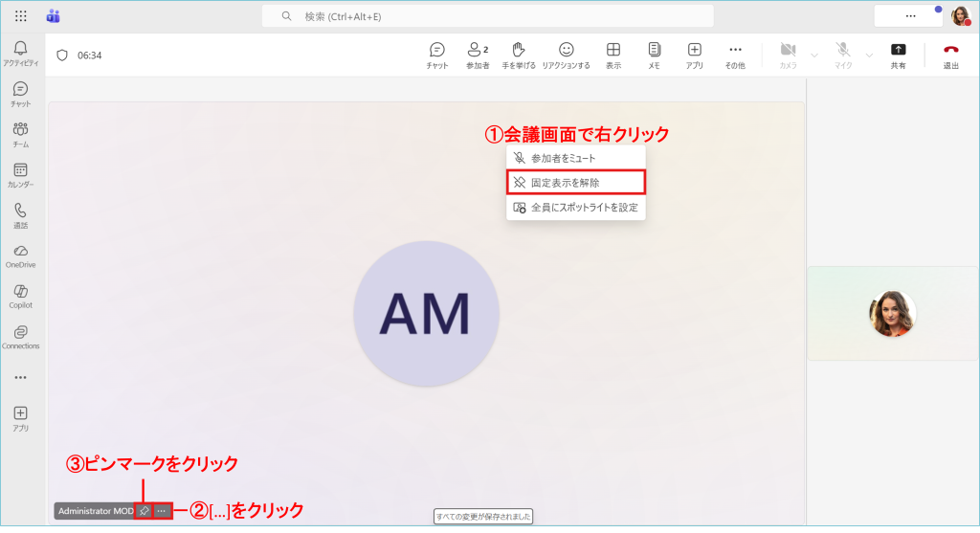Click 全員にスポットライトを設定 option
The width and height of the screenshot is (980, 533).
[x=575, y=207]
